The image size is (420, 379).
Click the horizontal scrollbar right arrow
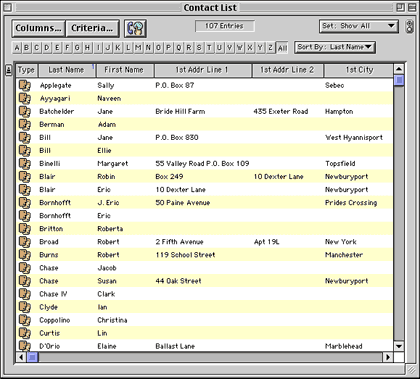(388, 357)
